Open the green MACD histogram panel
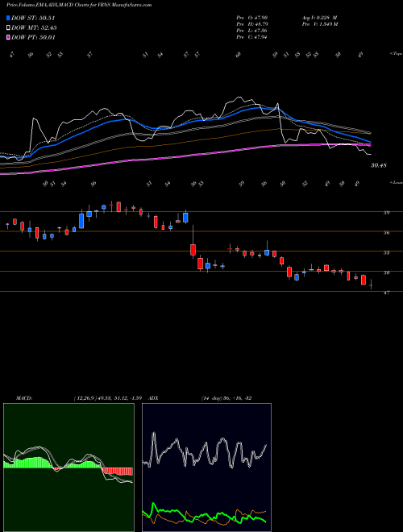 point(69,468)
